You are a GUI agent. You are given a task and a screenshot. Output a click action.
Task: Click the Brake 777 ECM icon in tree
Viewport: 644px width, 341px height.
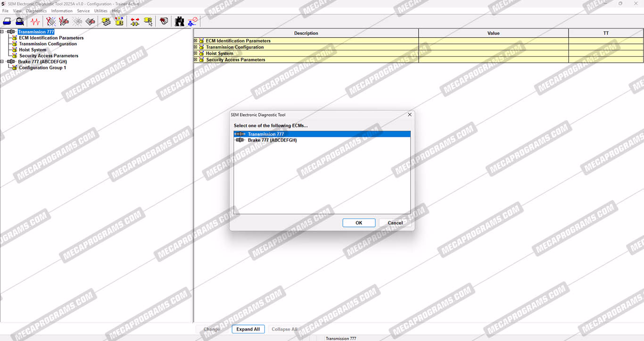click(11, 62)
